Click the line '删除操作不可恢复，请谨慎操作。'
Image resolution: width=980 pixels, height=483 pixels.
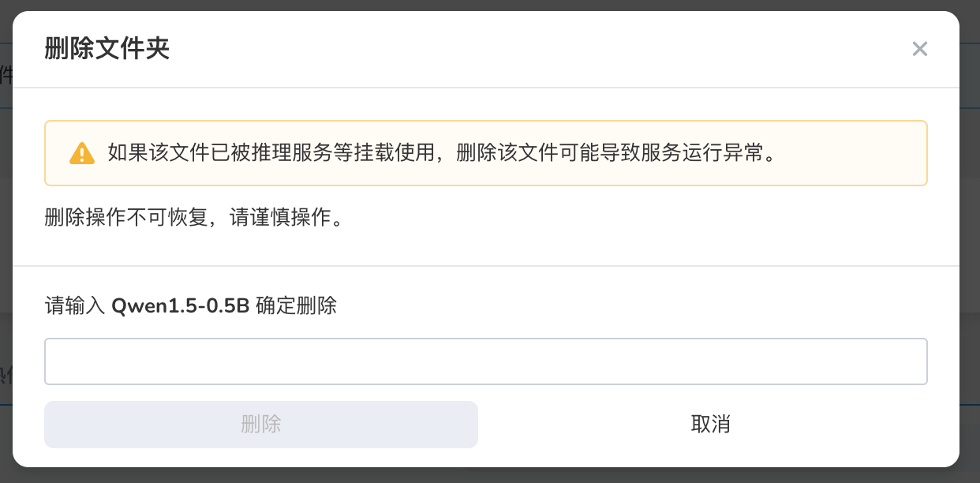coord(194,218)
